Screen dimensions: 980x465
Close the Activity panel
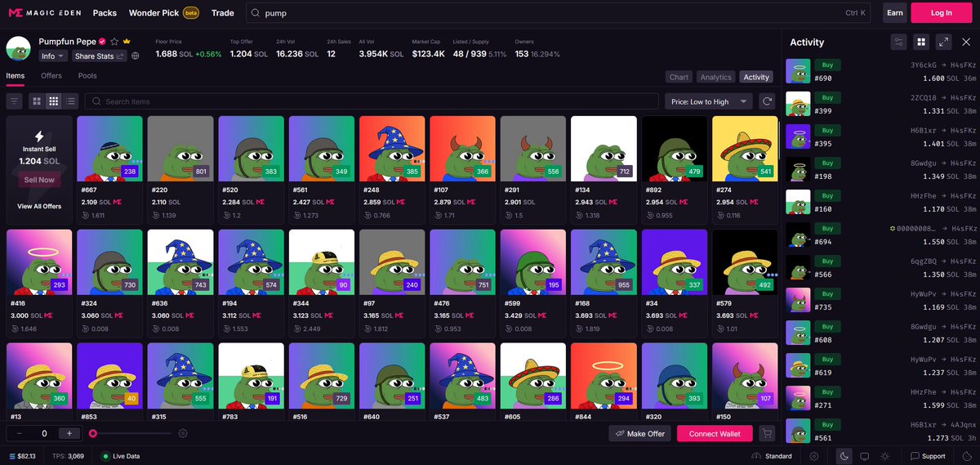pos(966,42)
